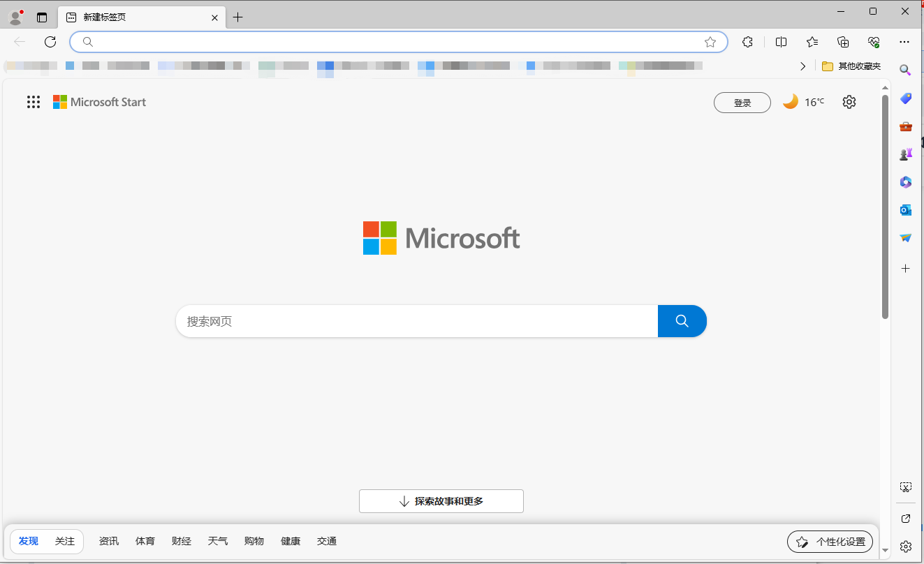Open the sidebar screenshot tool icon
This screenshot has height=564, width=924.
pos(905,487)
